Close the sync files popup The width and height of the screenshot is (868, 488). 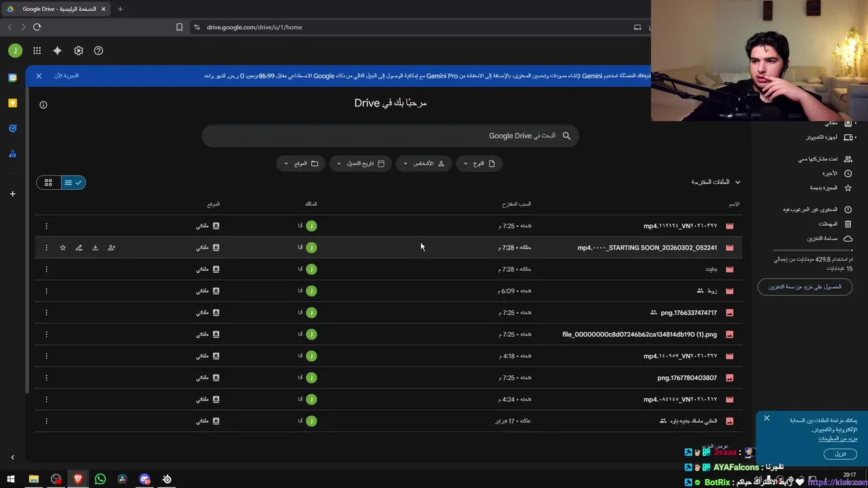click(x=766, y=418)
